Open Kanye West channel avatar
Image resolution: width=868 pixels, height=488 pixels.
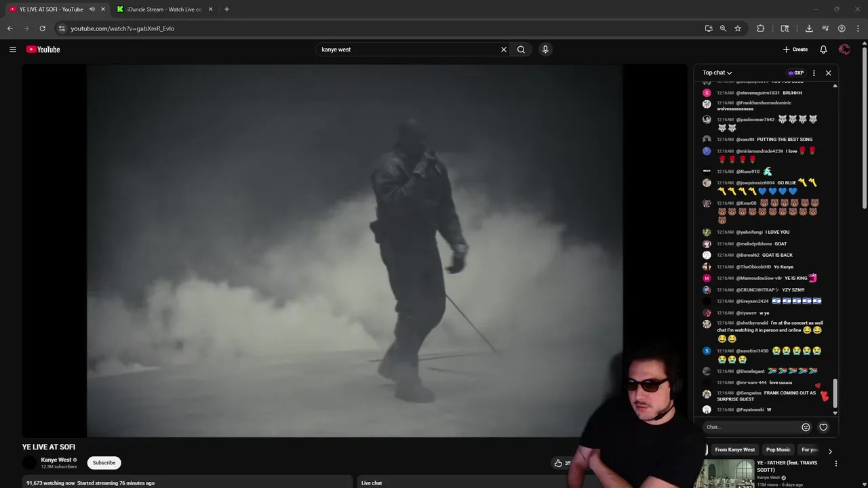click(29, 463)
